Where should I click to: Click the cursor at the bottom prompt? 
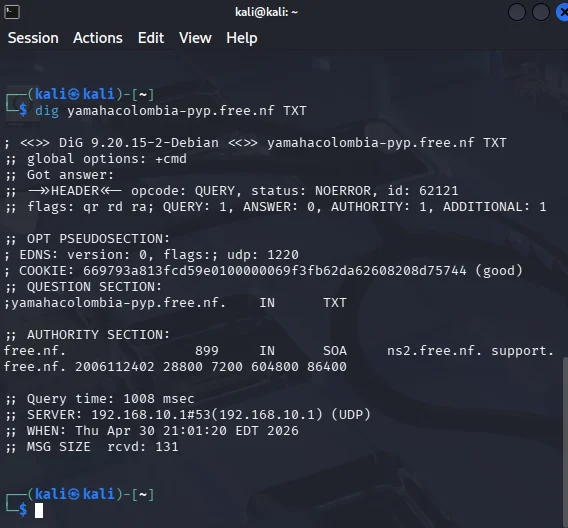[39, 511]
